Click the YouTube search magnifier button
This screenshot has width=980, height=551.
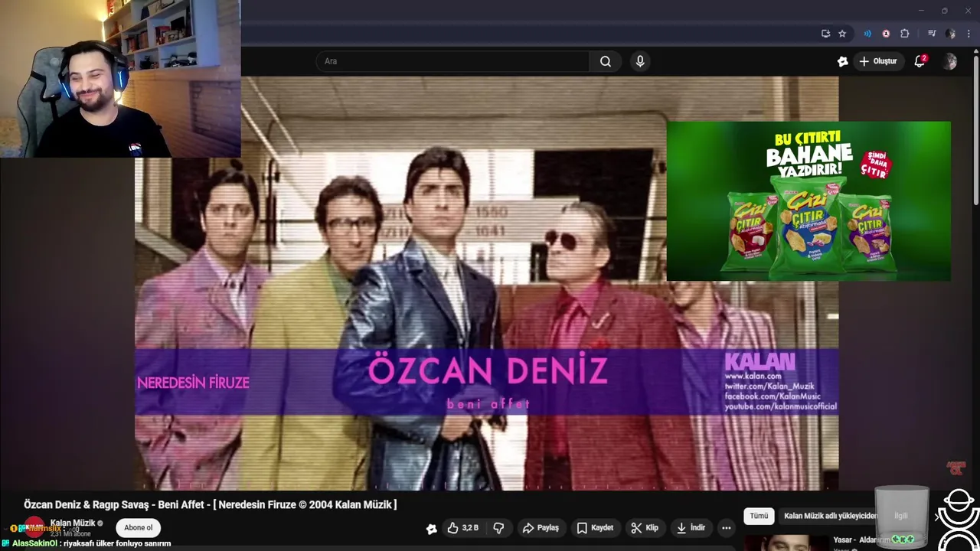606,61
